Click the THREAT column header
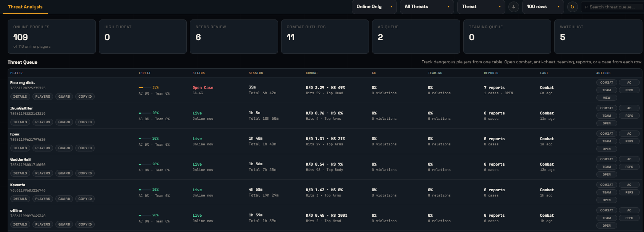 click(x=144, y=73)
